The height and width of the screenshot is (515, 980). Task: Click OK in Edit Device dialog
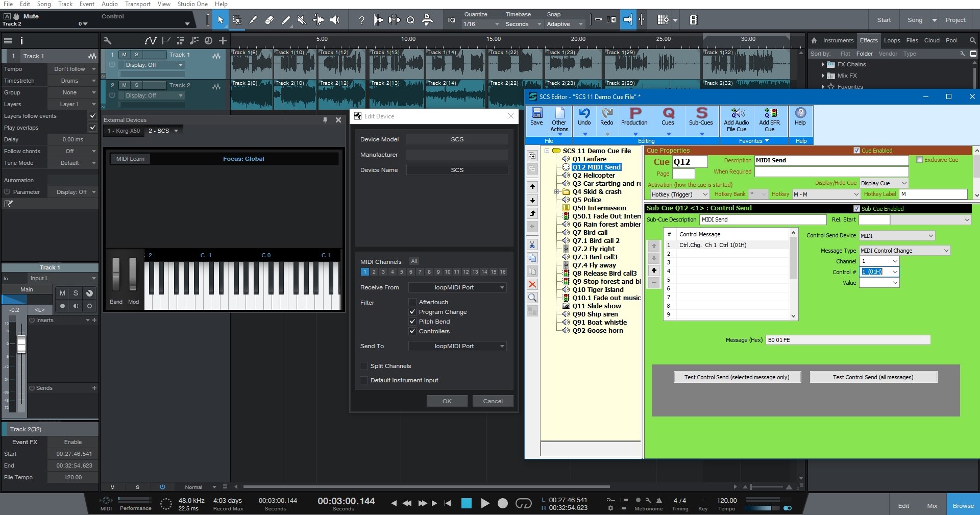tap(447, 401)
